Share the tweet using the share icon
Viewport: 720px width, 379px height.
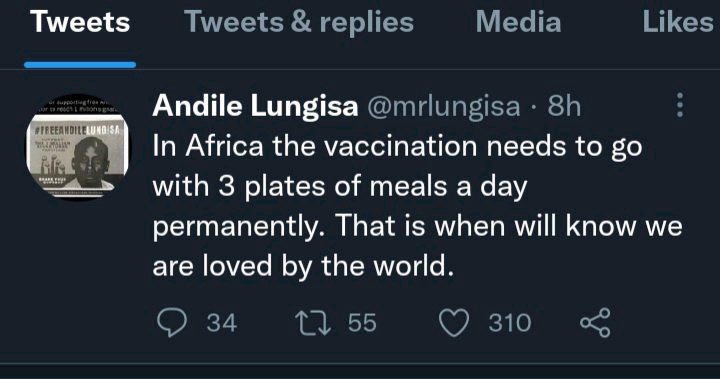coord(596,322)
